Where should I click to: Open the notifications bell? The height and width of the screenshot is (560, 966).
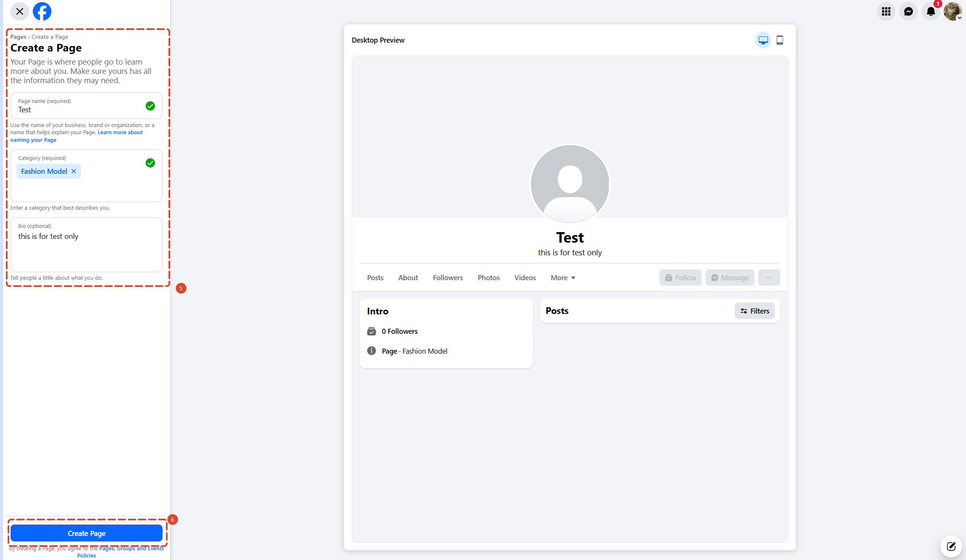pos(931,11)
